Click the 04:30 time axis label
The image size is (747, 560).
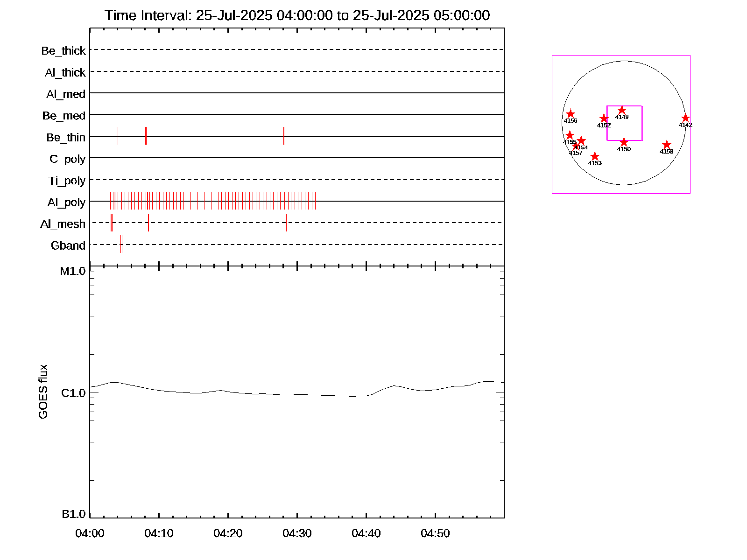pos(297,533)
